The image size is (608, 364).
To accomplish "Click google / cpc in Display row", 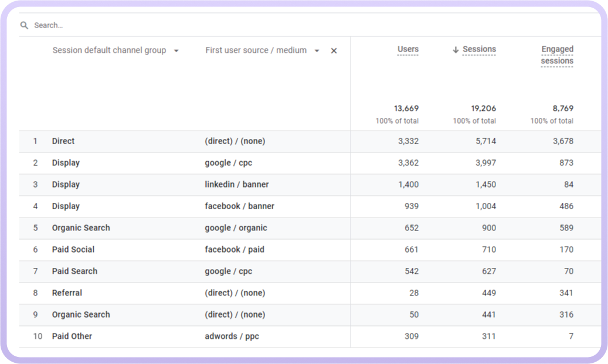I will 228,163.
